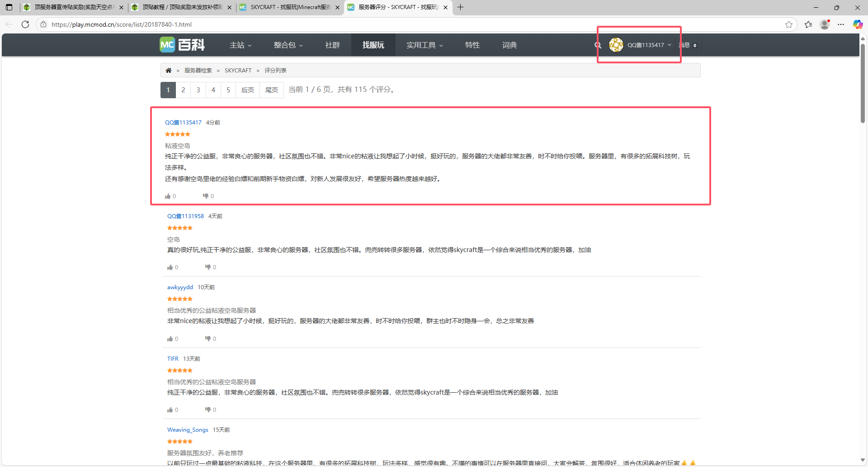This screenshot has width=868, height=467.
Task: Expand the 实用工具 dropdown menu
Action: (425, 45)
